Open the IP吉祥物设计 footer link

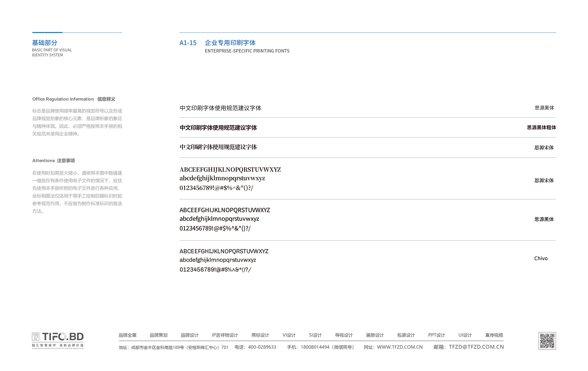coord(225,335)
